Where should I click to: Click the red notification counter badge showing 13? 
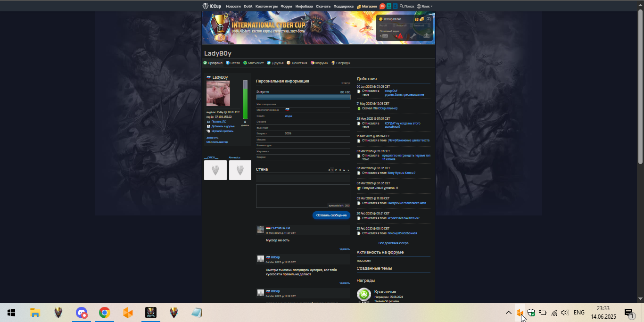(x=382, y=6)
